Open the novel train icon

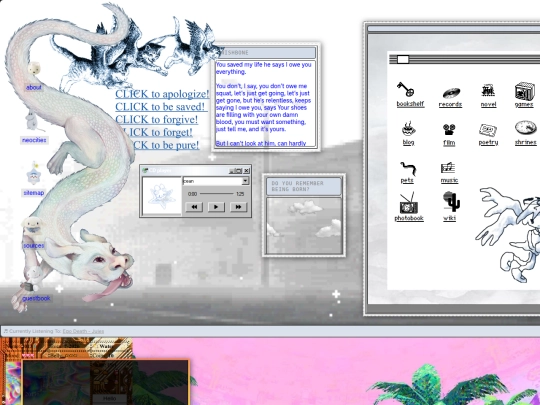(x=488, y=91)
